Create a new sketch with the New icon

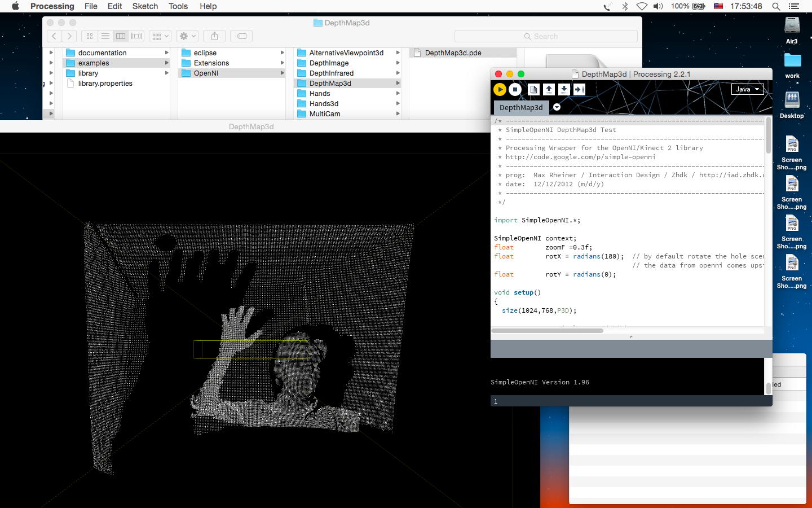(x=533, y=89)
